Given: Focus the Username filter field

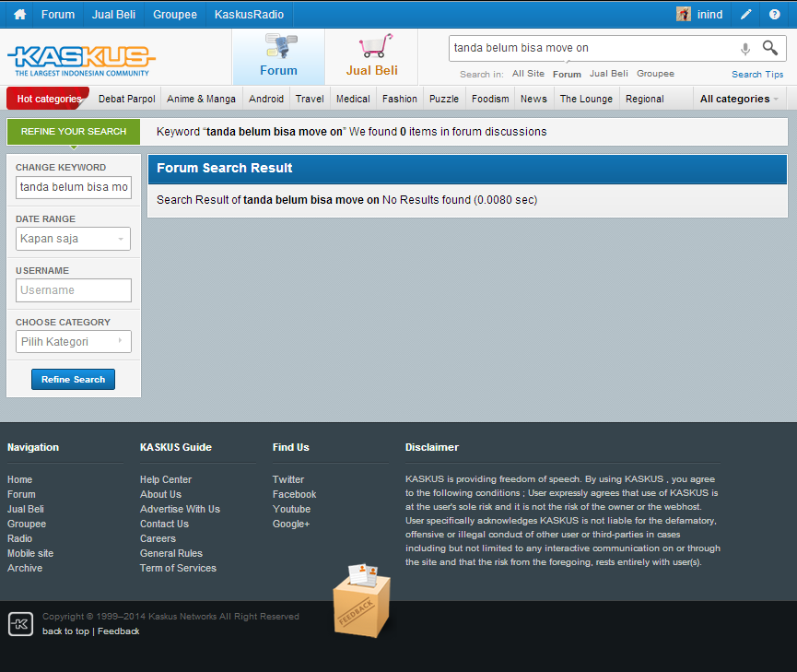Looking at the screenshot, I should (74, 290).
